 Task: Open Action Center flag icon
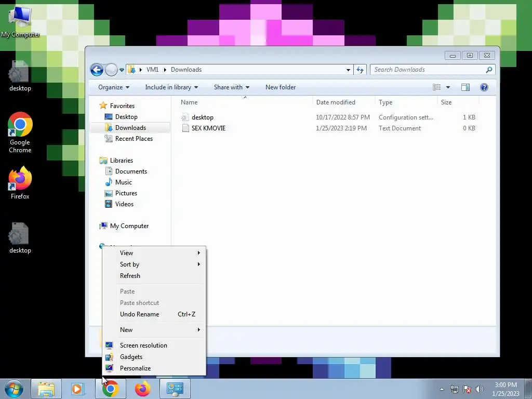tap(467, 389)
